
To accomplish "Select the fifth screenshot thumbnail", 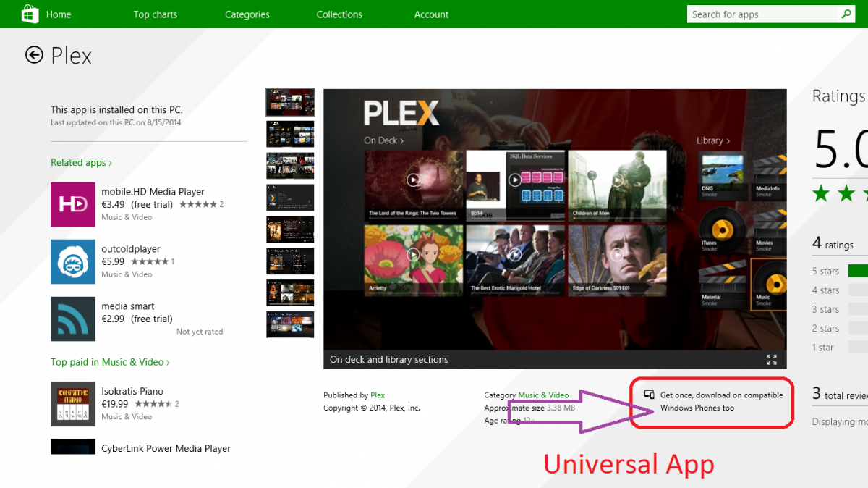I will pyautogui.click(x=290, y=229).
